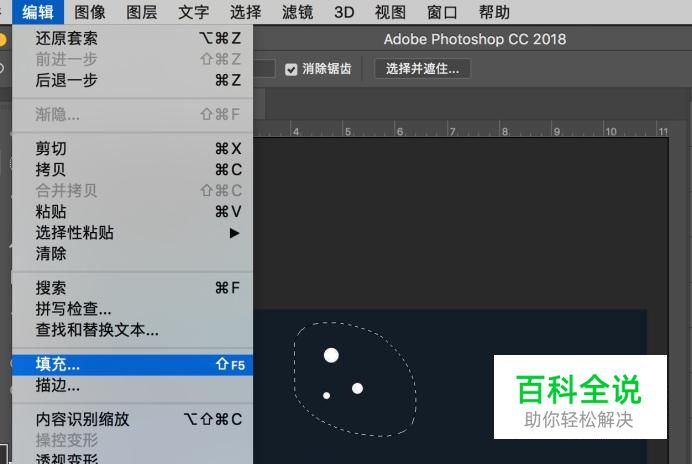Image resolution: width=692 pixels, height=464 pixels.
Task: Open 拼写检查... from the menu
Action: point(132,309)
